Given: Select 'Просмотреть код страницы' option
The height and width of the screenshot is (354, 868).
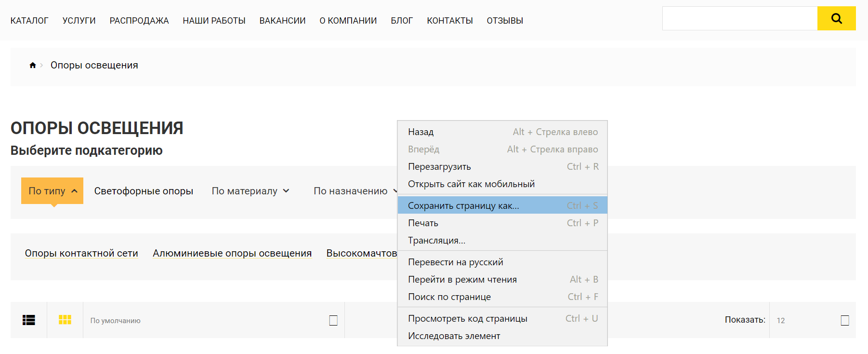Looking at the screenshot, I should tap(467, 318).
